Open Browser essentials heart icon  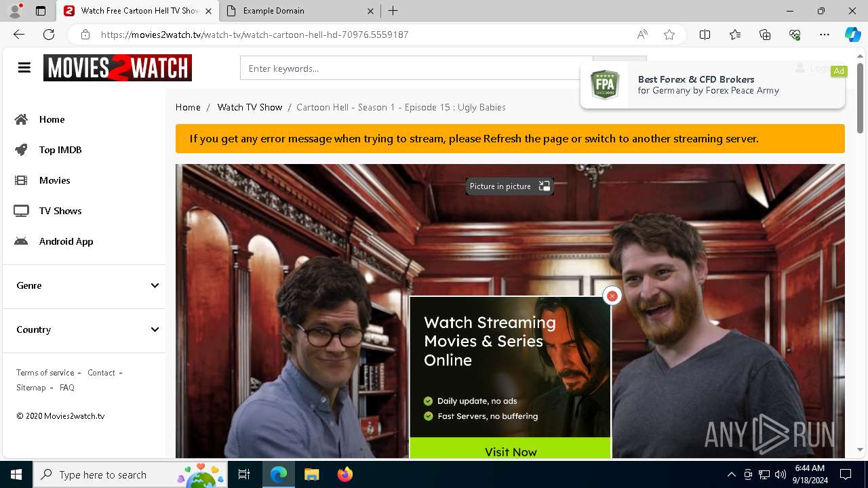[795, 35]
